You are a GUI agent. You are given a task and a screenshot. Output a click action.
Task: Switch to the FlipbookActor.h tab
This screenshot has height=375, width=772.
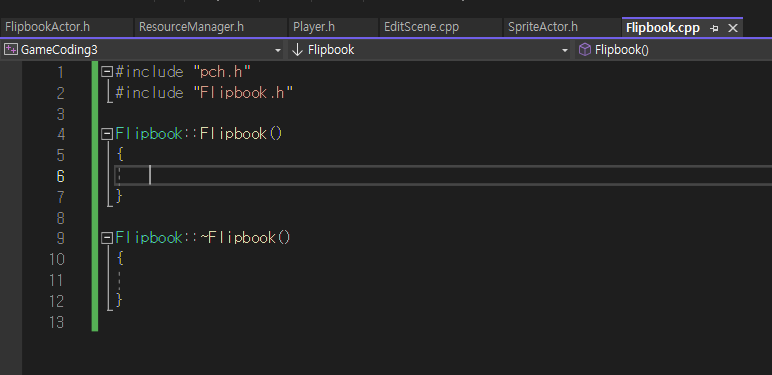pyautogui.click(x=47, y=27)
